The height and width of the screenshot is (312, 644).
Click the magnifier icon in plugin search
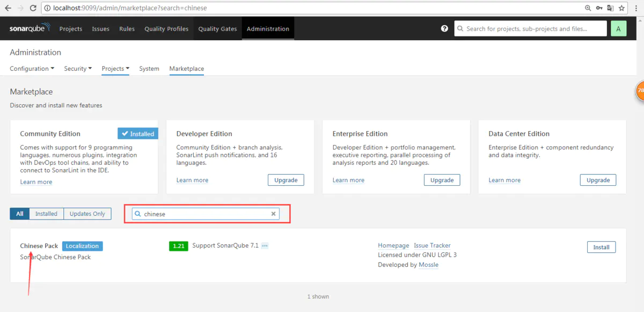(x=138, y=214)
